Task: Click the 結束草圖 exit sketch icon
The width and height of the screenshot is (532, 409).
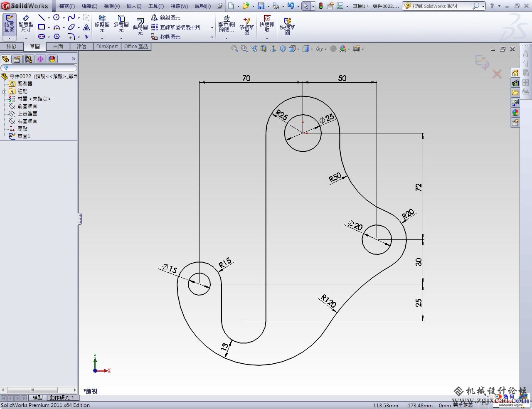Action: click(10, 23)
